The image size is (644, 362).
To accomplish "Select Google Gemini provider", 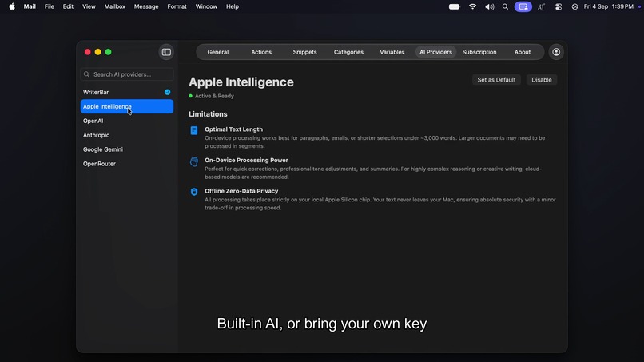I will pyautogui.click(x=127, y=149).
